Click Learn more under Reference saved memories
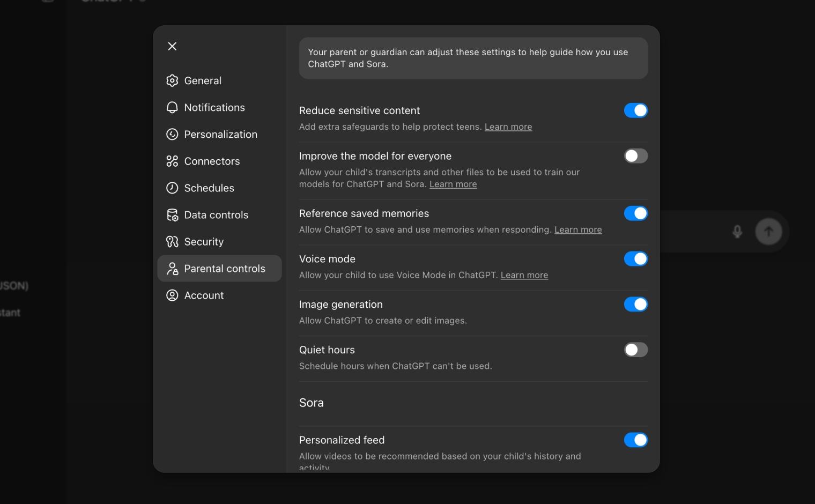The height and width of the screenshot is (504, 815). (578, 229)
